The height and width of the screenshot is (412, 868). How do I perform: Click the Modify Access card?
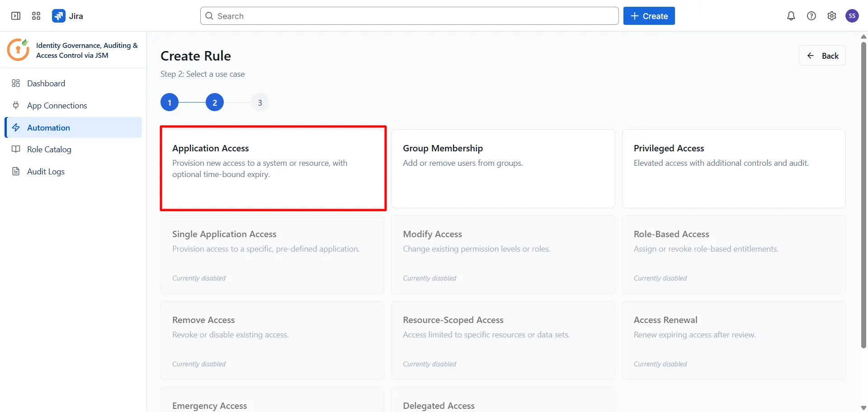click(x=503, y=254)
